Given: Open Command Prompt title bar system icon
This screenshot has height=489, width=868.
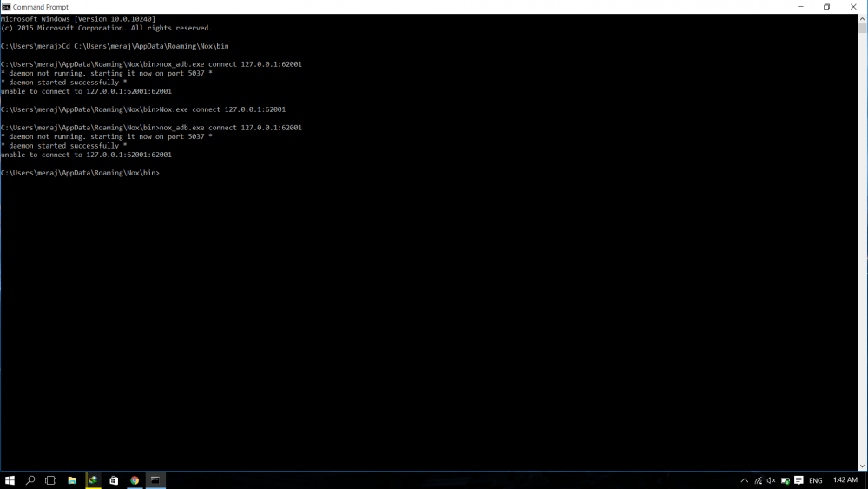Looking at the screenshot, I should click(6, 7).
